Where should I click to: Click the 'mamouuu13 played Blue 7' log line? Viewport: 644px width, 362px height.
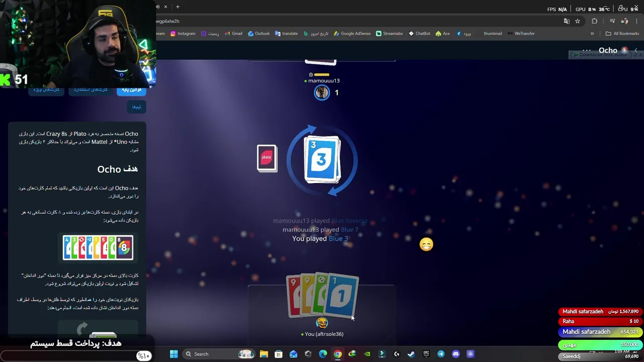[320, 229]
